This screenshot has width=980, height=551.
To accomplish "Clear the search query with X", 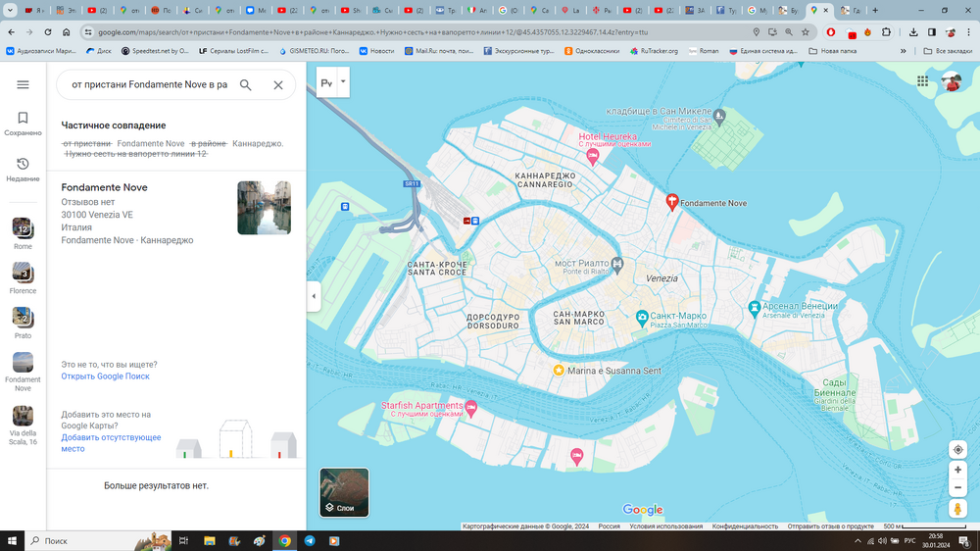I will pos(278,85).
